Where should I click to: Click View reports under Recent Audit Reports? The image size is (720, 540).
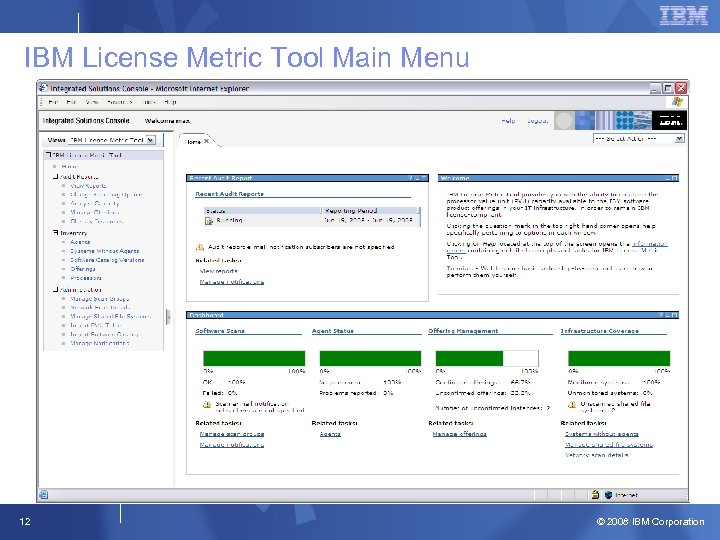coord(219,271)
